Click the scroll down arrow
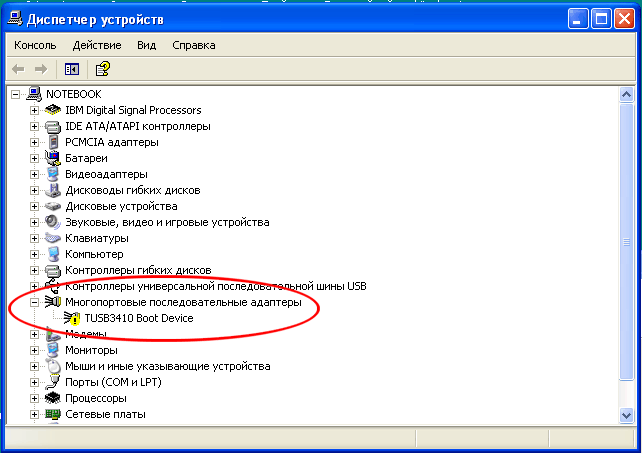 [x=626, y=415]
